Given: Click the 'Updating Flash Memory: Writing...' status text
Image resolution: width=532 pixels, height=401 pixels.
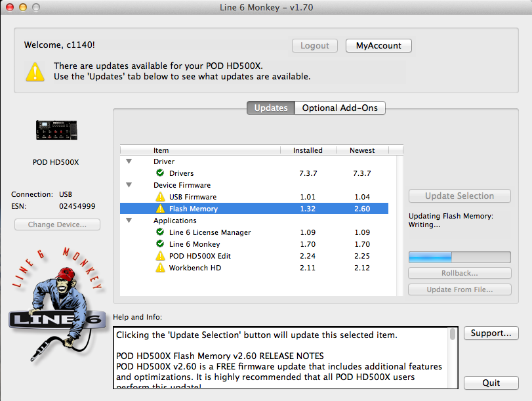Looking at the screenshot, I should point(451,220).
